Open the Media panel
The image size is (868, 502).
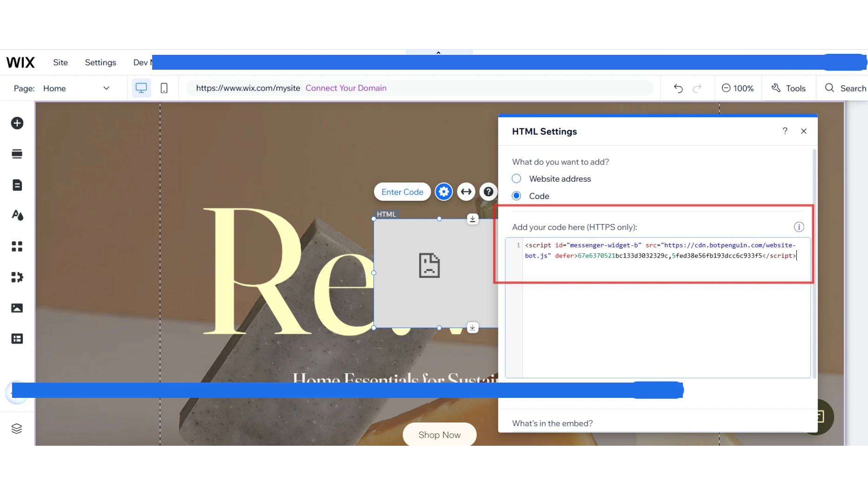pos(17,308)
